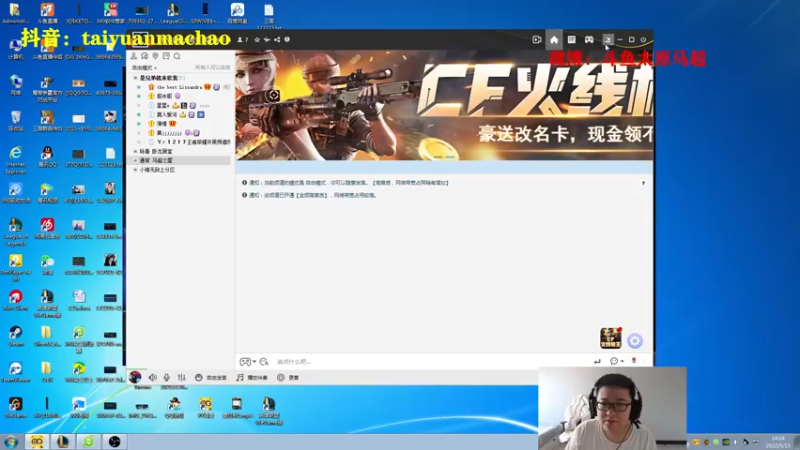Open the user profile icon above channel list

(134, 56)
